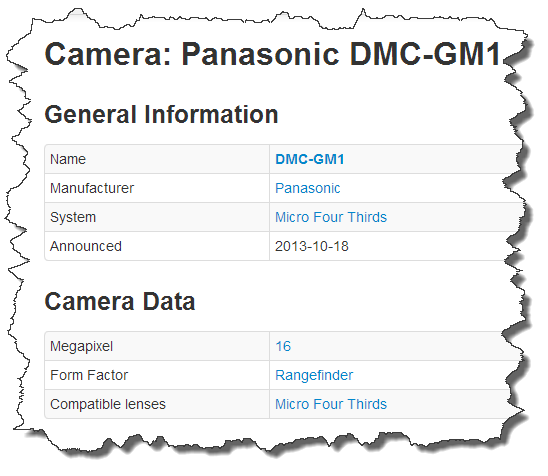This screenshot has width=548, height=476.
Task: Open Micro Four Thirds compatible lenses link
Action: [331, 404]
